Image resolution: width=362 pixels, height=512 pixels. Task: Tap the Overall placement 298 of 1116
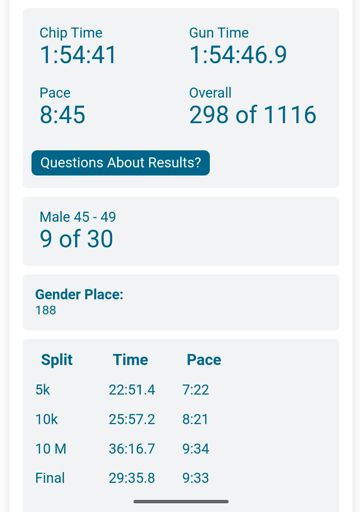pos(253,115)
